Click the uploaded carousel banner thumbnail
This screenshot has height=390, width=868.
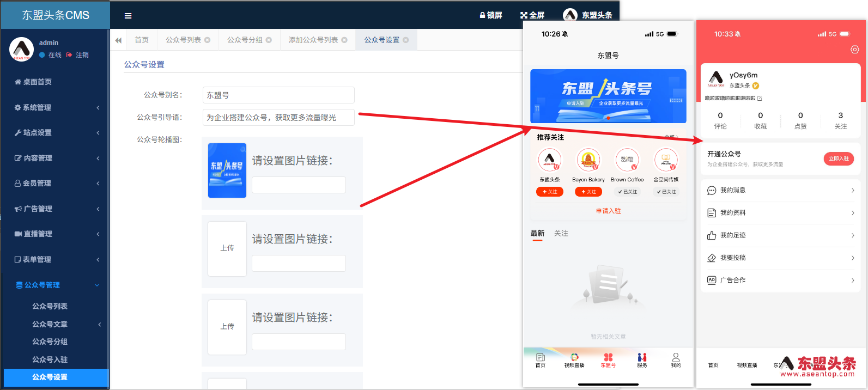pos(227,170)
